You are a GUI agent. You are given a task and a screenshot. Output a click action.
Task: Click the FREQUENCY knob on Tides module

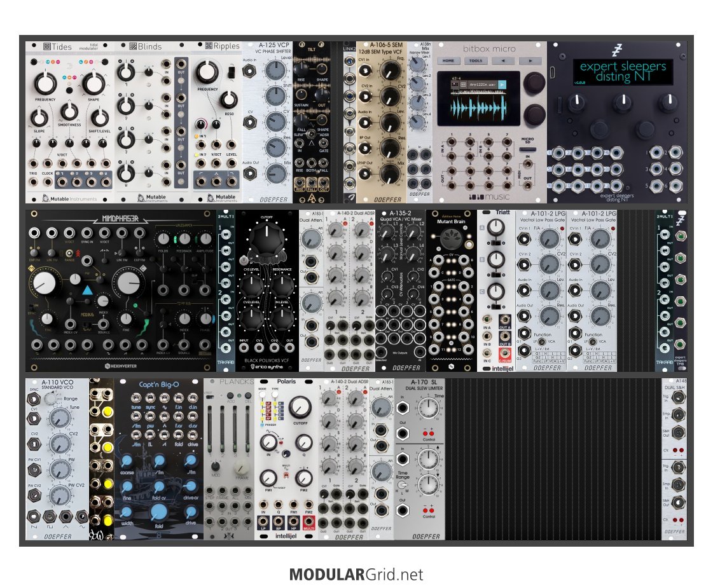coord(45,84)
